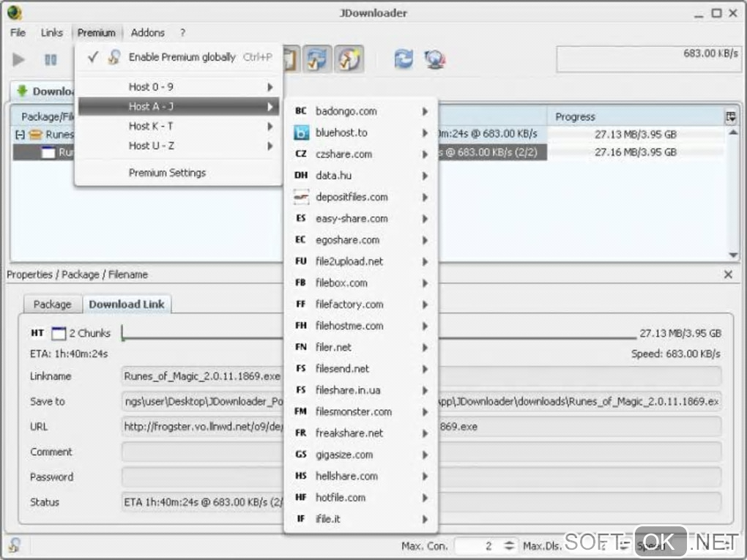Click the URL input field
The width and height of the screenshot is (747, 560).
coord(421,427)
